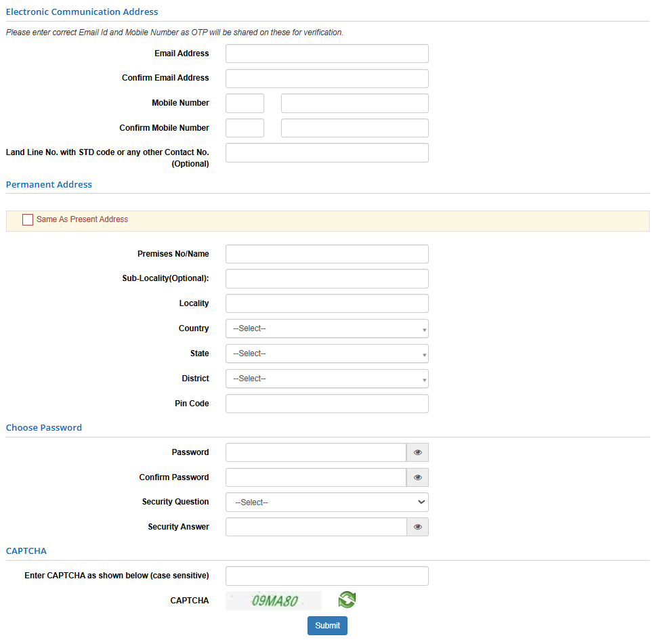The height and width of the screenshot is (644, 655).
Task: Reveal the Confirm Password text
Action: 417,477
